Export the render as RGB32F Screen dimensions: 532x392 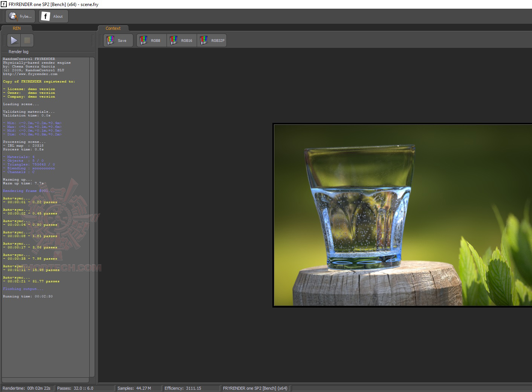212,40
